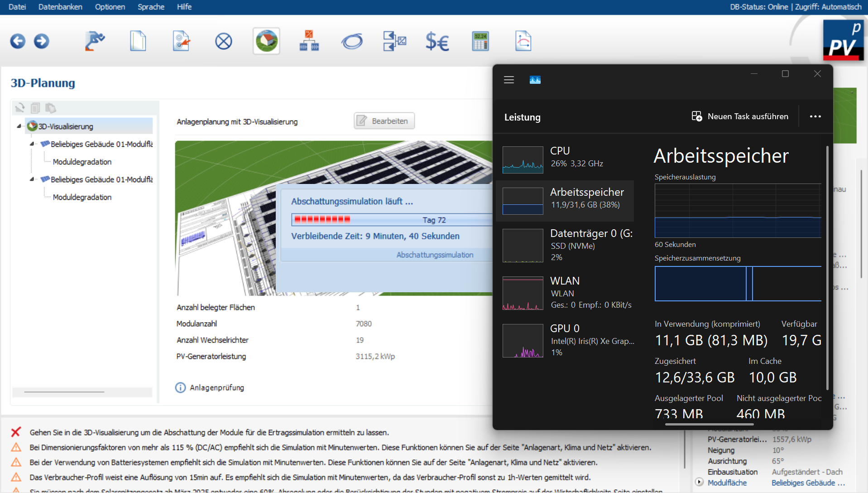
Task: Open the Sprache menu
Action: click(x=151, y=7)
